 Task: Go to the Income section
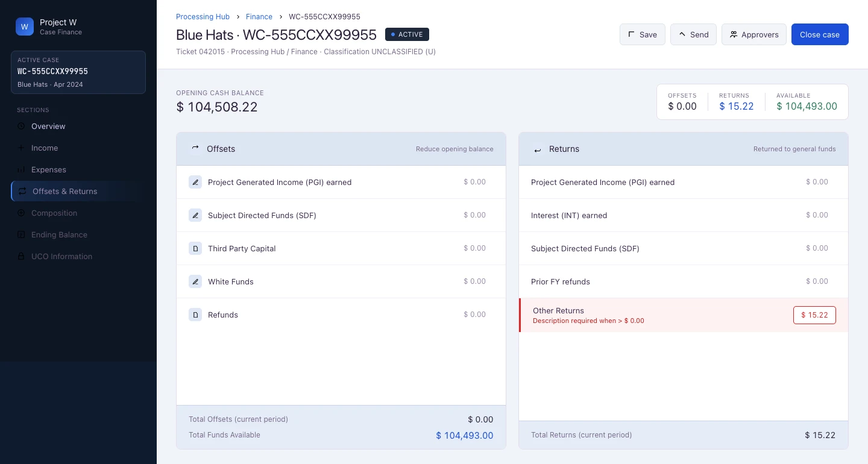click(78, 148)
